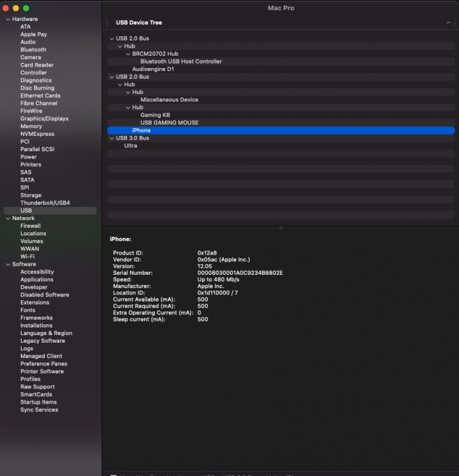Select the Ultra device under USB 3.0
The width and height of the screenshot is (459, 476).
[131, 146]
